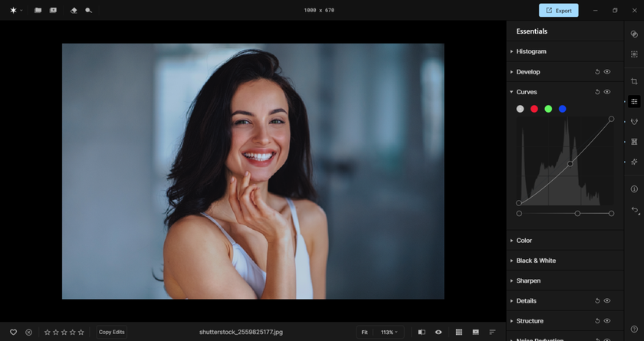Switch to grid gallery view icon

pyautogui.click(x=458, y=332)
